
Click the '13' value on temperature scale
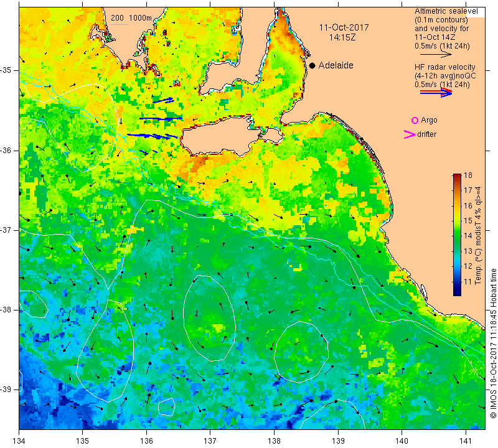click(468, 251)
